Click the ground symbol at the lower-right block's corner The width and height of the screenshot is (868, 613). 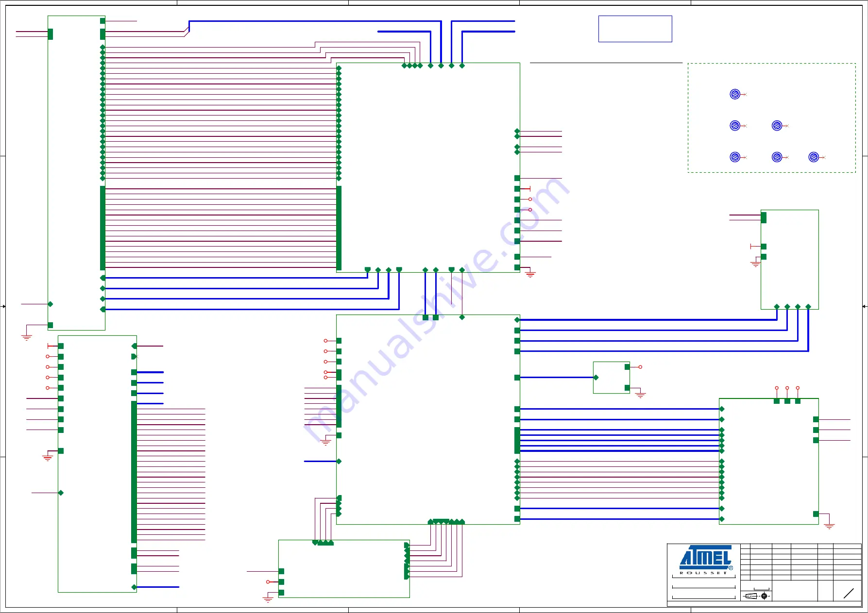(829, 526)
